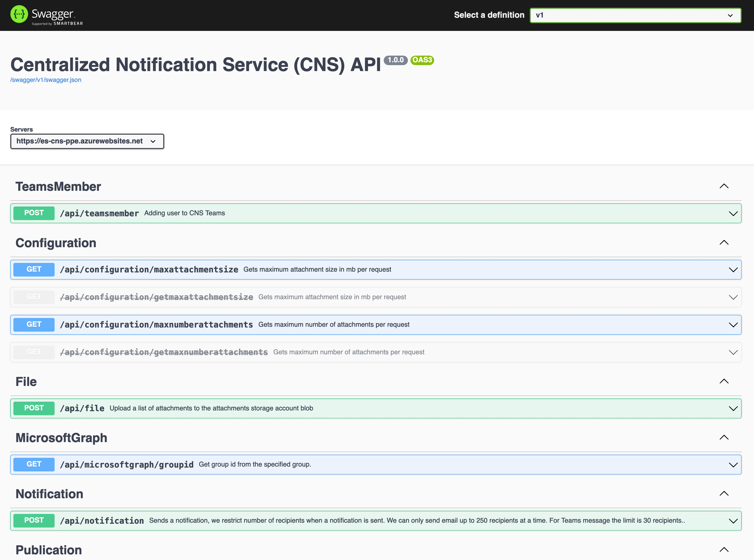Click the POST badge for /api/notification
The width and height of the screenshot is (754, 560).
point(34,520)
